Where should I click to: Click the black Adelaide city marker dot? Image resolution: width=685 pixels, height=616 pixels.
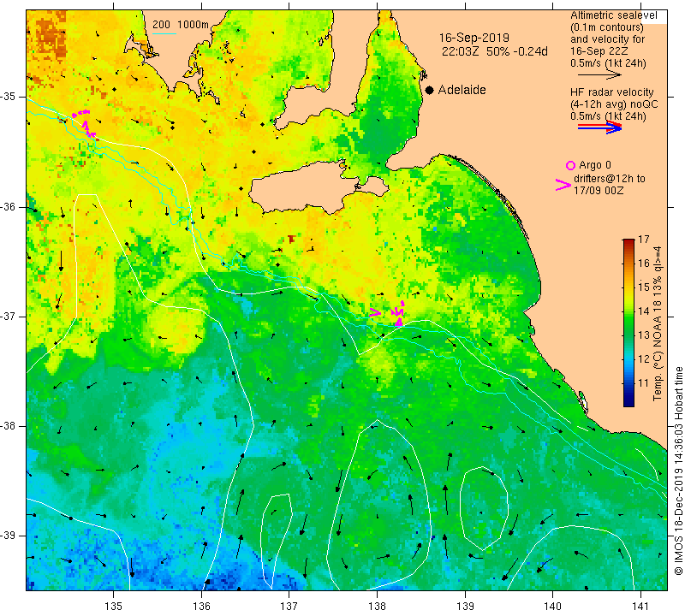point(430,90)
